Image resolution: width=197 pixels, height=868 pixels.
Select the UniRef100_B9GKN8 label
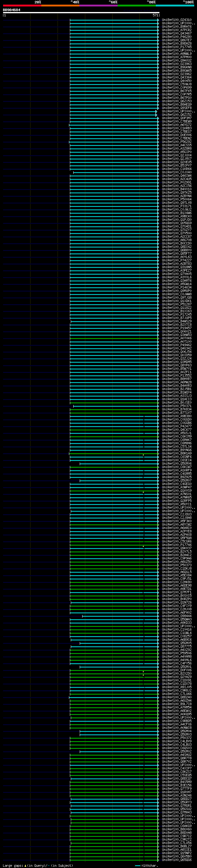pos(176,67)
